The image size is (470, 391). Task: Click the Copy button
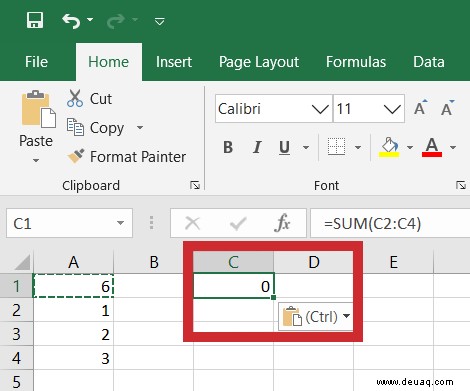pos(95,128)
